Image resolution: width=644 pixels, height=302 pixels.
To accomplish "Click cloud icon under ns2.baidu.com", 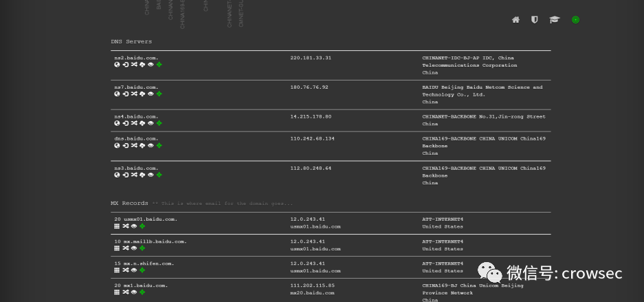I will (142, 65).
